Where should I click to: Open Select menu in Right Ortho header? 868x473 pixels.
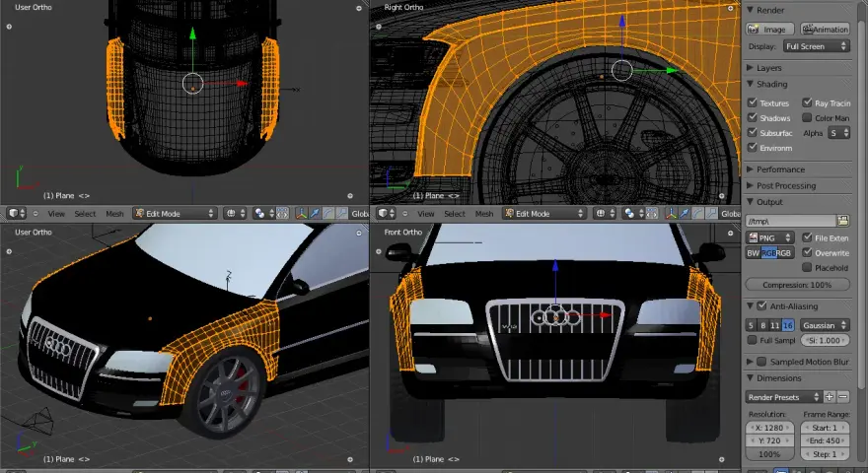tap(455, 214)
